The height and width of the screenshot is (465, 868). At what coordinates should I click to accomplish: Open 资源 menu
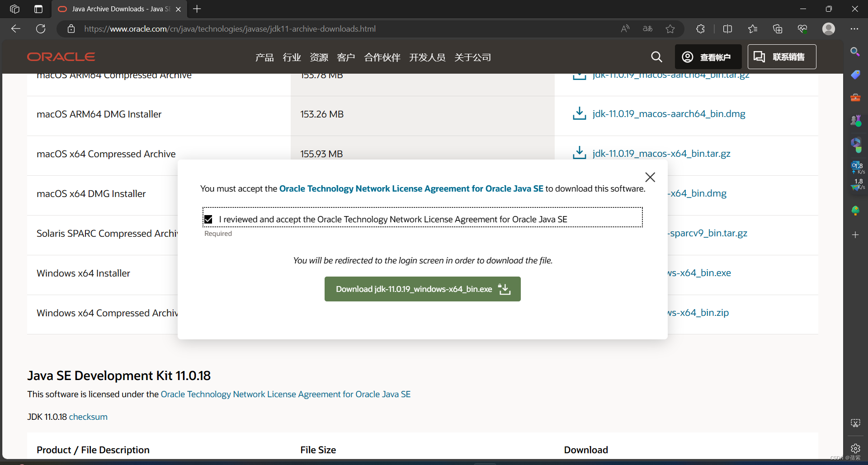(319, 57)
